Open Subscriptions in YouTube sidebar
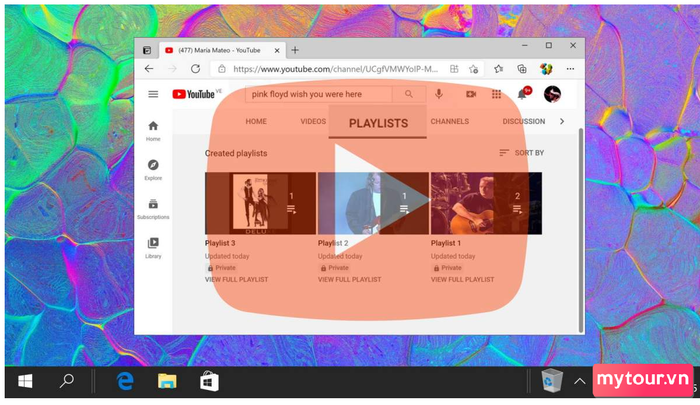The height and width of the screenshot is (405, 700). [x=153, y=209]
